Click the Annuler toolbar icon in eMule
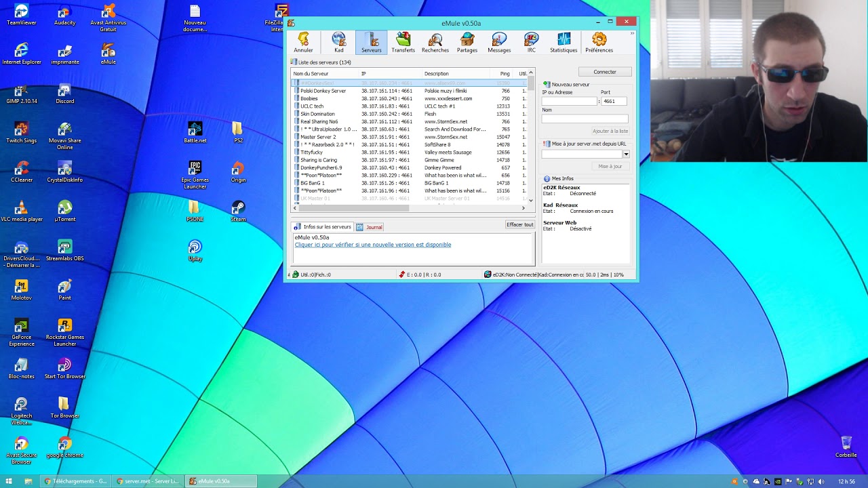This screenshot has width=868, height=488. (x=303, y=42)
